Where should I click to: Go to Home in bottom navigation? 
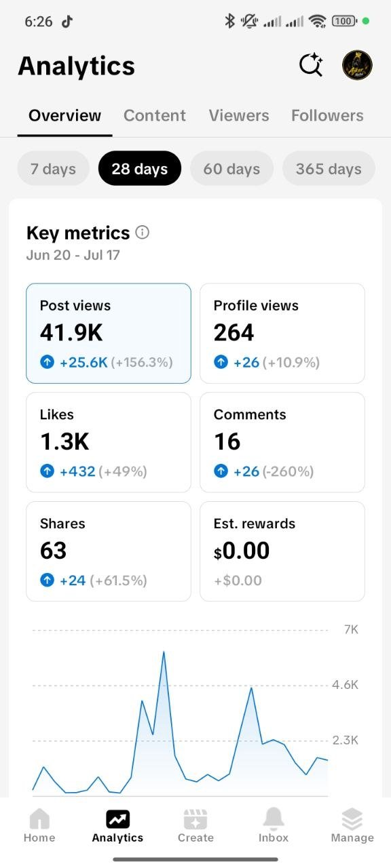click(x=39, y=825)
